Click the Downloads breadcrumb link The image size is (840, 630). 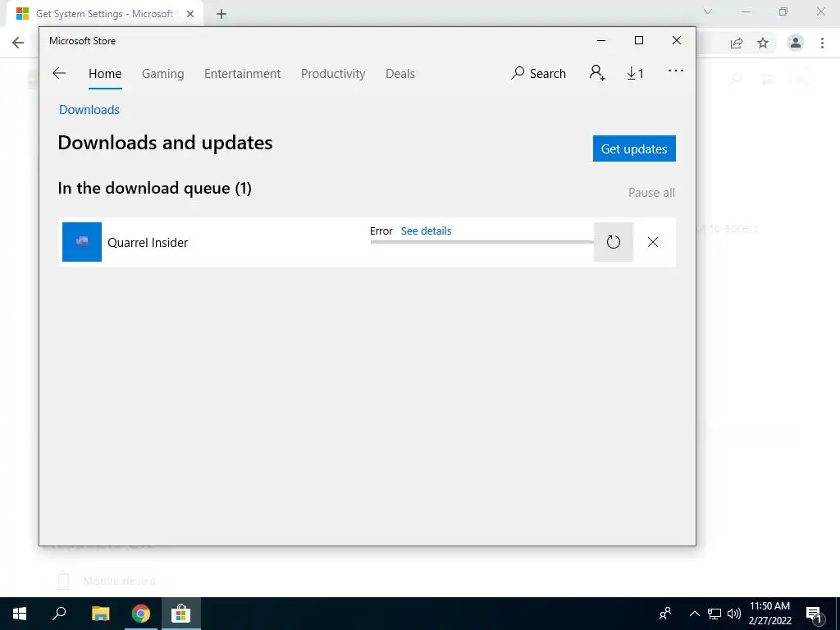click(x=89, y=109)
